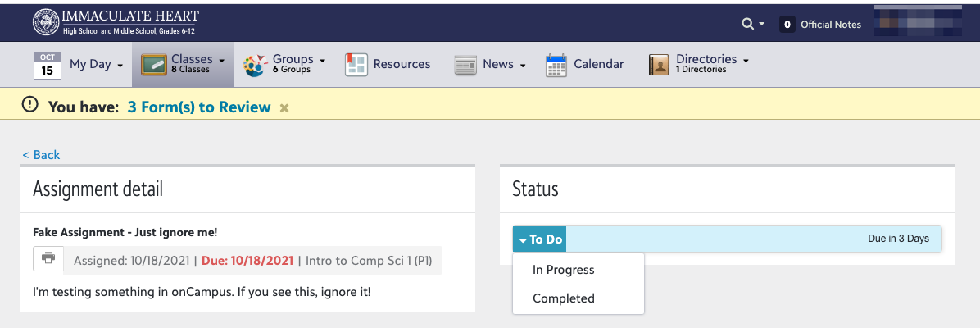Click the Groups colorful people icon
The height and width of the screenshot is (328, 980).
tap(255, 65)
